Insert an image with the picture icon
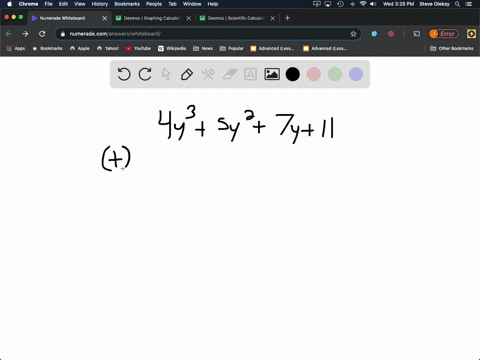 [272, 74]
